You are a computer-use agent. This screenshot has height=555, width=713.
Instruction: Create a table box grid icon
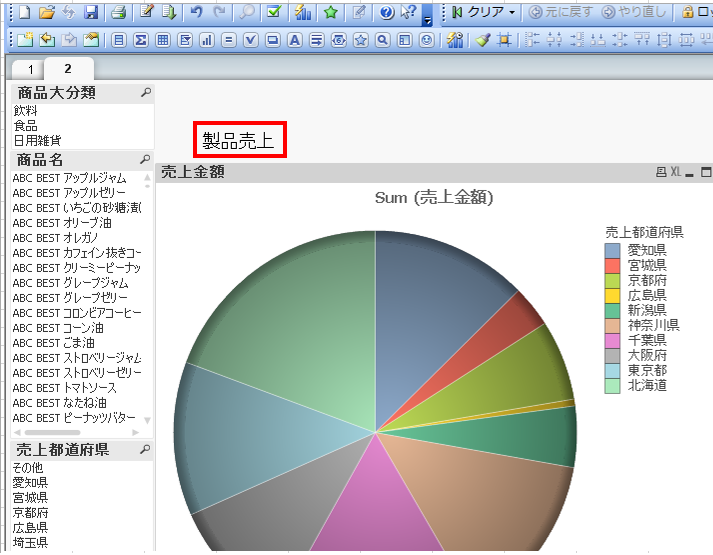(x=163, y=40)
